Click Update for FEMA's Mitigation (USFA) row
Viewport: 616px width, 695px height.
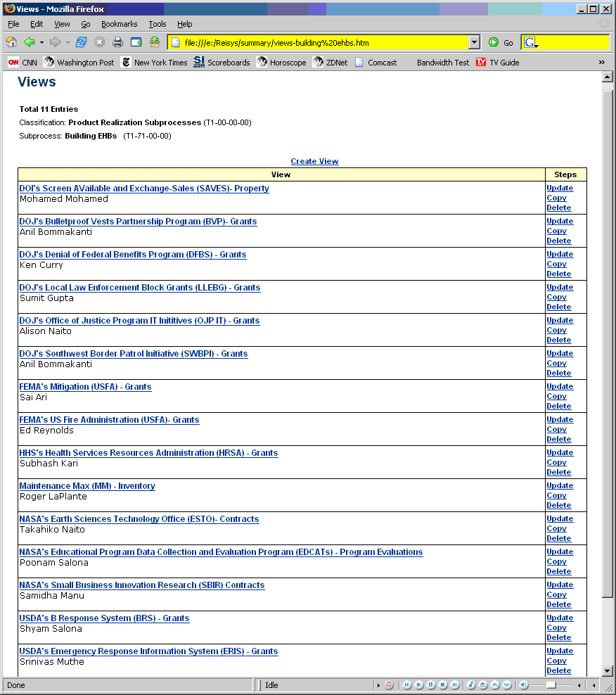pos(560,386)
